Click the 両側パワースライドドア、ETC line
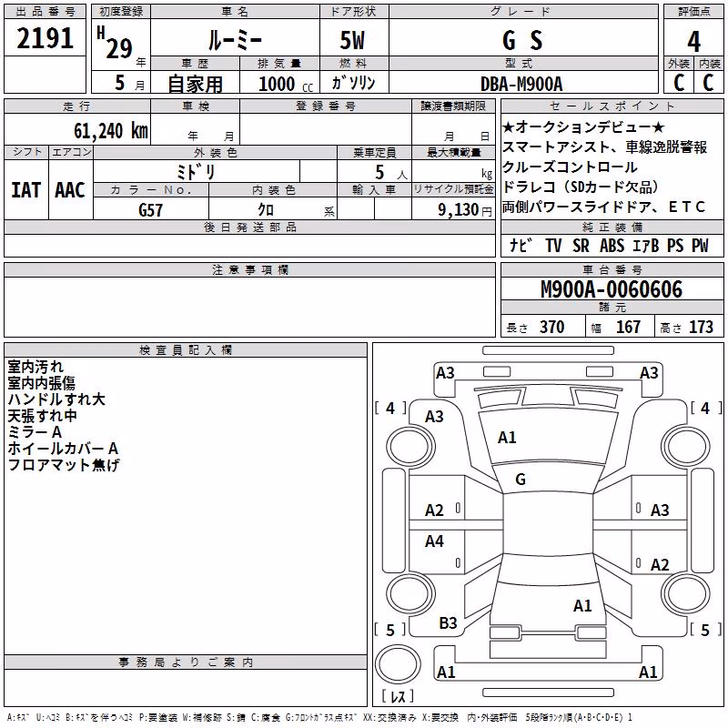 (x=604, y=207)
